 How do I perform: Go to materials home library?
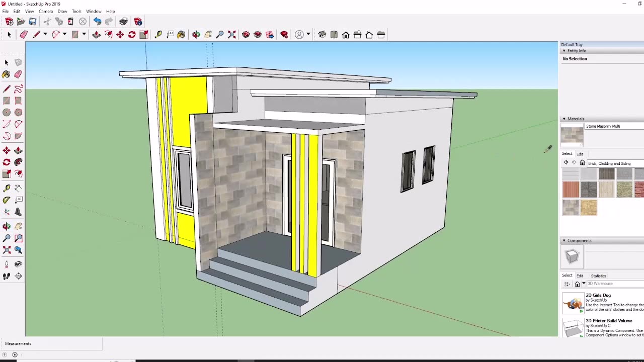(x=582, y=163)
